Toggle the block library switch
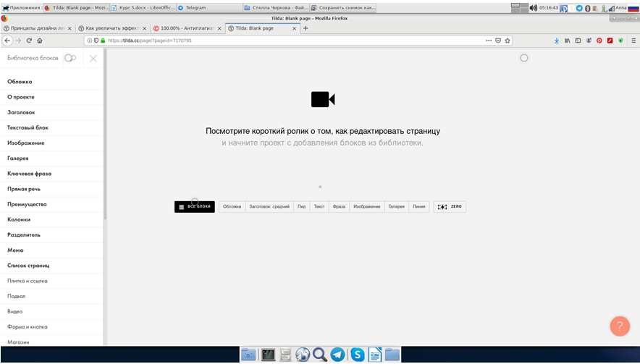 (x=70, y=58)
